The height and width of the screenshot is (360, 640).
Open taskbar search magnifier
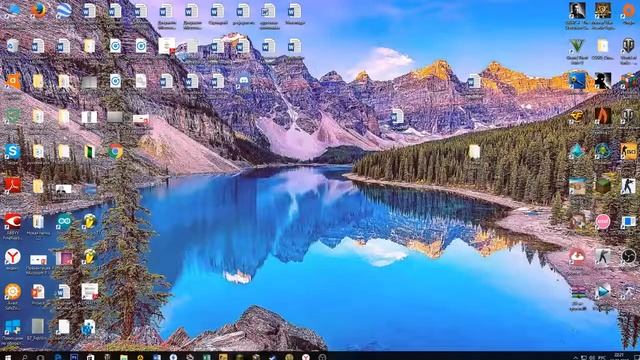coord(24,357)
